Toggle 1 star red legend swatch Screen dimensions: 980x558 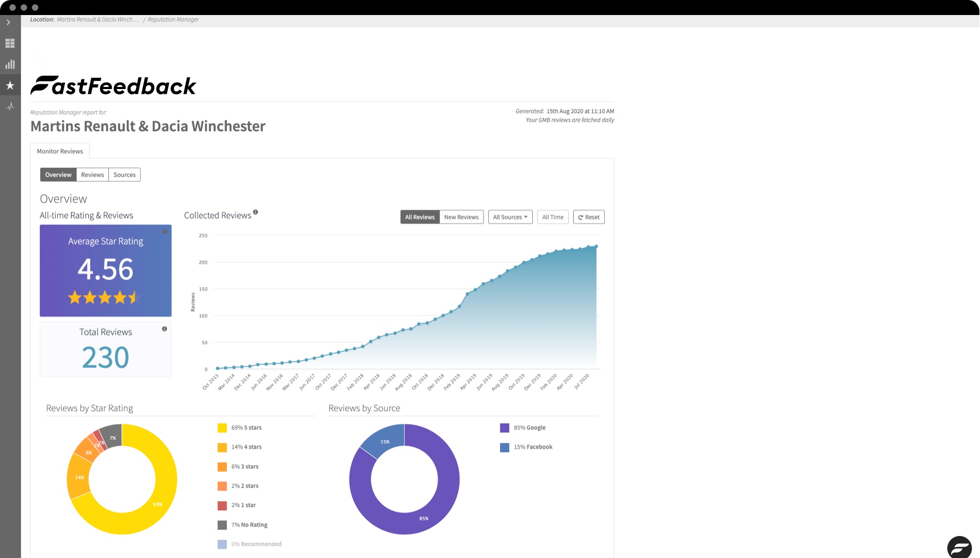pyautogui.click(x=222, y=505)
